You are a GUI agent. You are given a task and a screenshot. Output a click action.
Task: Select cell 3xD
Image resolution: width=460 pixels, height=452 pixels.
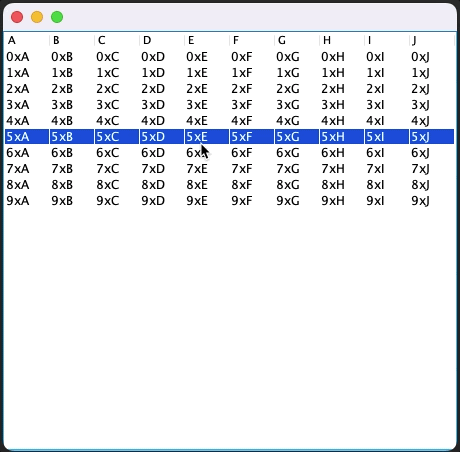click(x=162, y=105)
